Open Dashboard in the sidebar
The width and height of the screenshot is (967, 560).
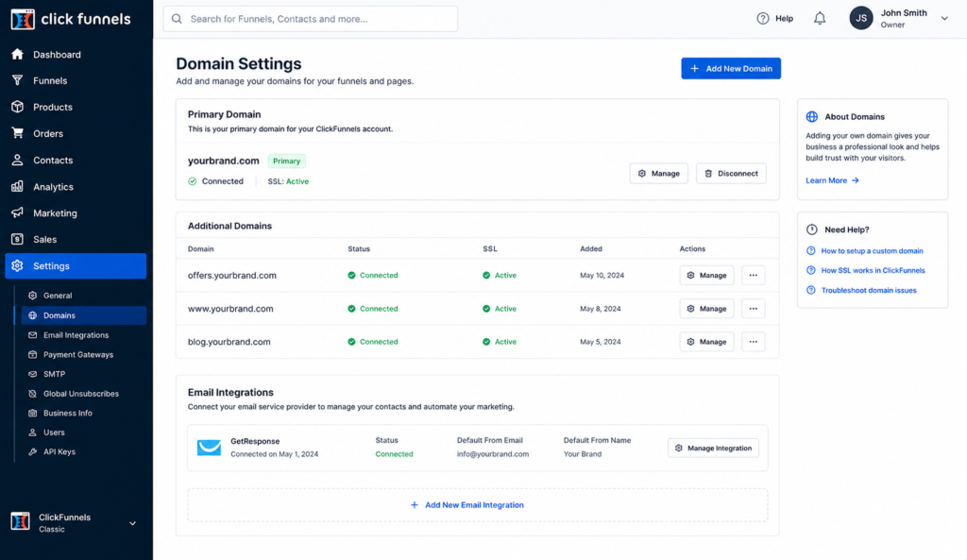76,54
